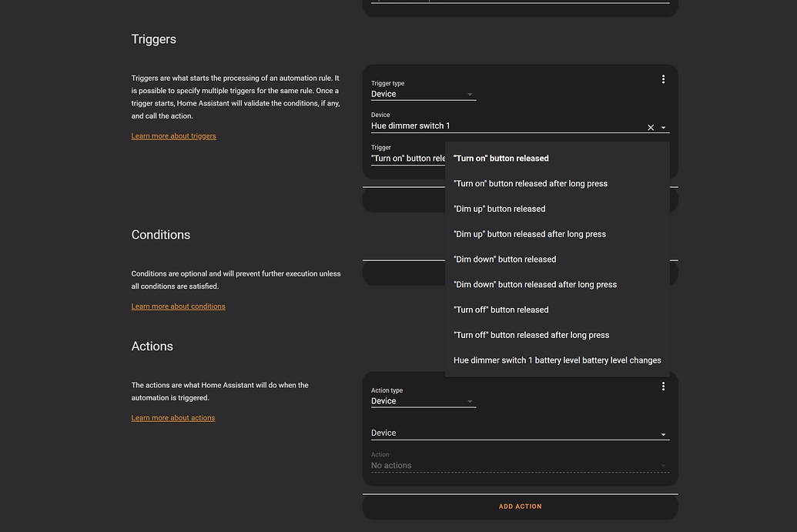The width and height of the screenshot is (797, 532).
Task: Open Learn more about conditions link
Action: pyautogui.click(x=179, y=306)
